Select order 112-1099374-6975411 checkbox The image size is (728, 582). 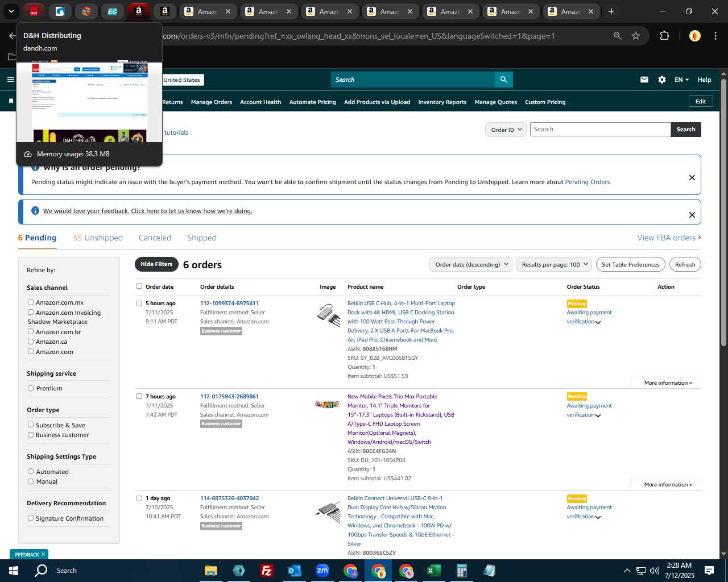pyautogui.click(x=139, y=304)
